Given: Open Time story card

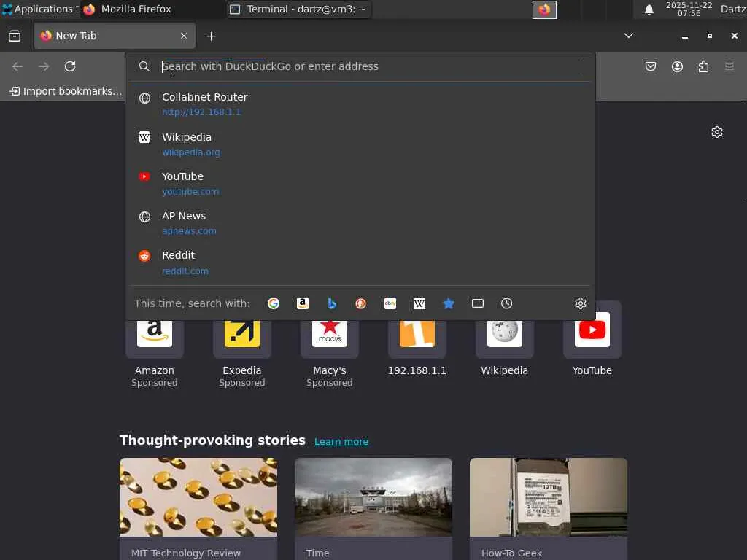Looking at the screenshot, I should click(373, 508).
